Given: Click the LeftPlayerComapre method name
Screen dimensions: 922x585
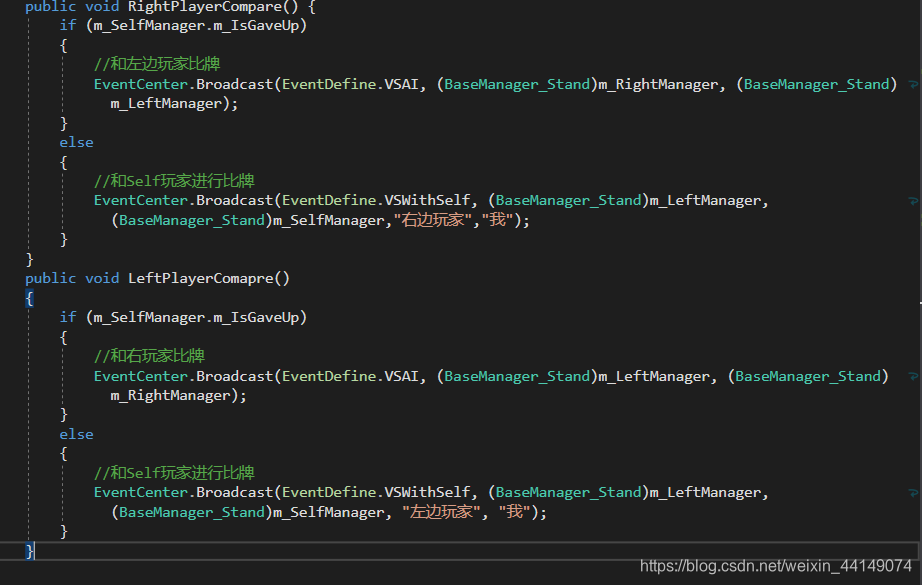Looking at the screenshot, I should click(201, 278).
